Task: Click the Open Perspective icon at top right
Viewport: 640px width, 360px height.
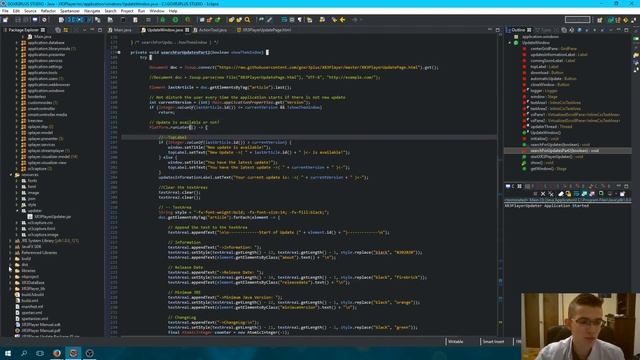Action: (600, 20)
